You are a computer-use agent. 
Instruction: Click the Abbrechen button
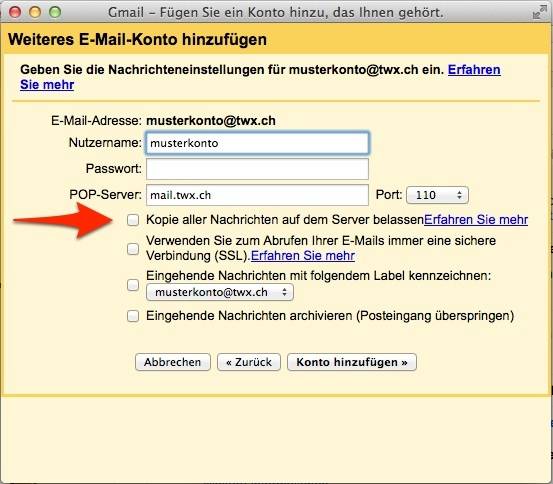[173, 362]
